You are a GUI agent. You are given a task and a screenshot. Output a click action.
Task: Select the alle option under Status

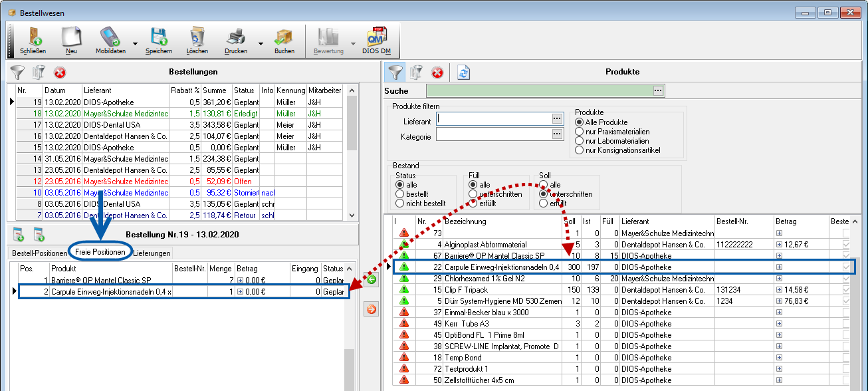(399, 185)
